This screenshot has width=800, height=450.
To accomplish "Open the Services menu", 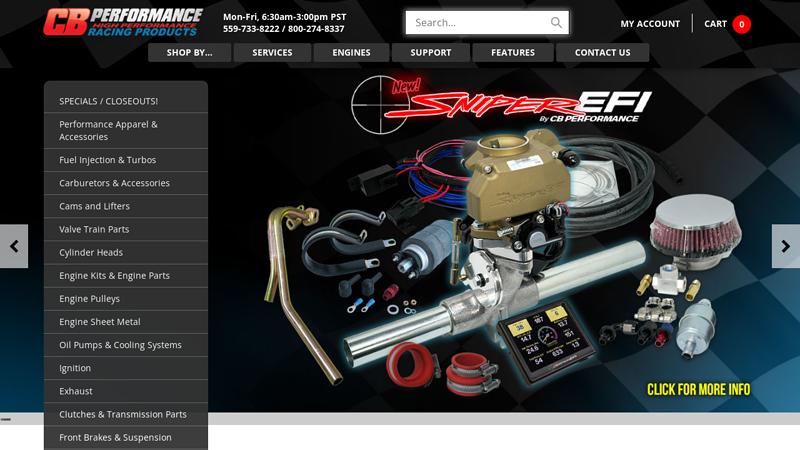I will click(x=272, y=53).
